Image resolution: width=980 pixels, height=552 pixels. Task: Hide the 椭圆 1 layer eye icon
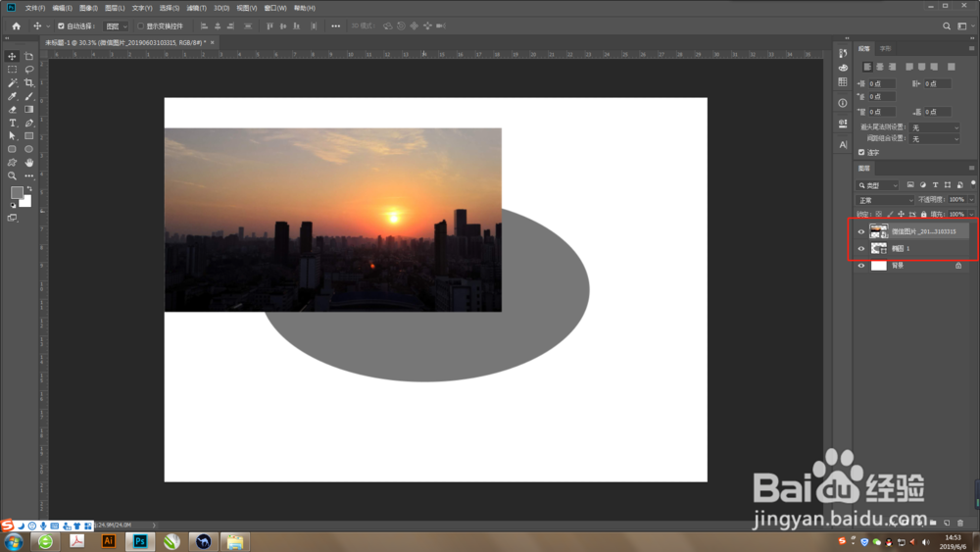[861, 248]
